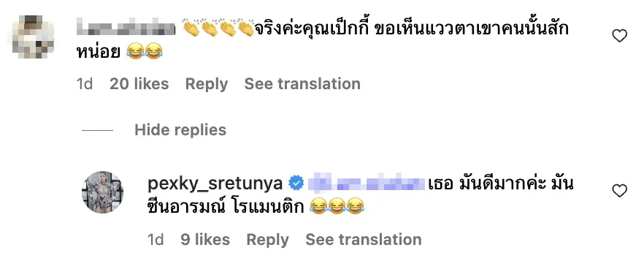The width and height of the screenshot is (644, 272).
Task: Like pexky_sretunya's reply with the heart
Action: [x=620, y=191]
